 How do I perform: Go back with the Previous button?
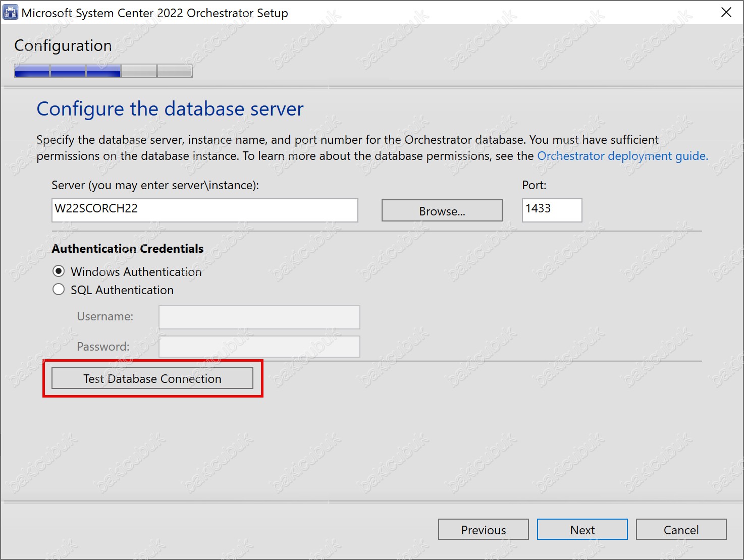tap(484, 530)
